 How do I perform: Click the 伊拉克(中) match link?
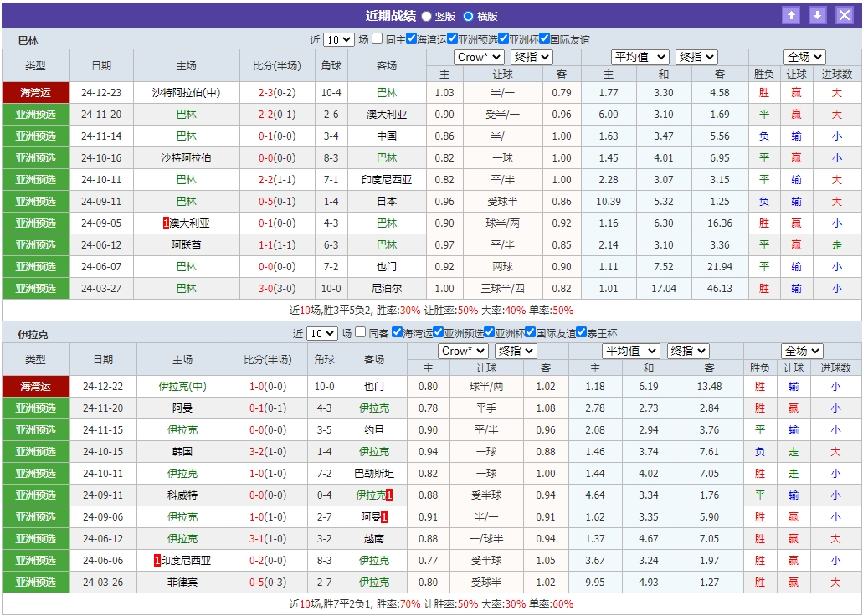point(183,387)
